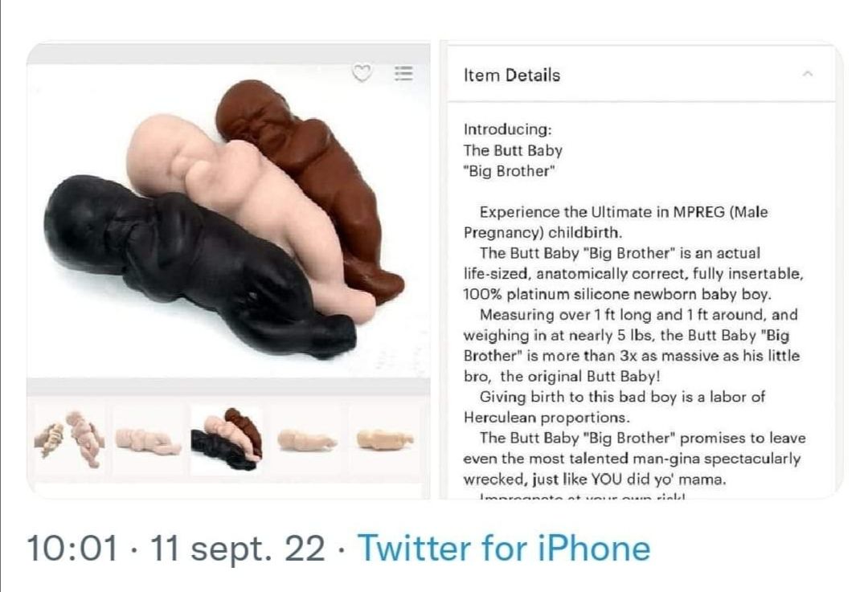Click the pink figure in main photo
The width and height of the screenshot is (868, 592).
click(x=244, y=205)
